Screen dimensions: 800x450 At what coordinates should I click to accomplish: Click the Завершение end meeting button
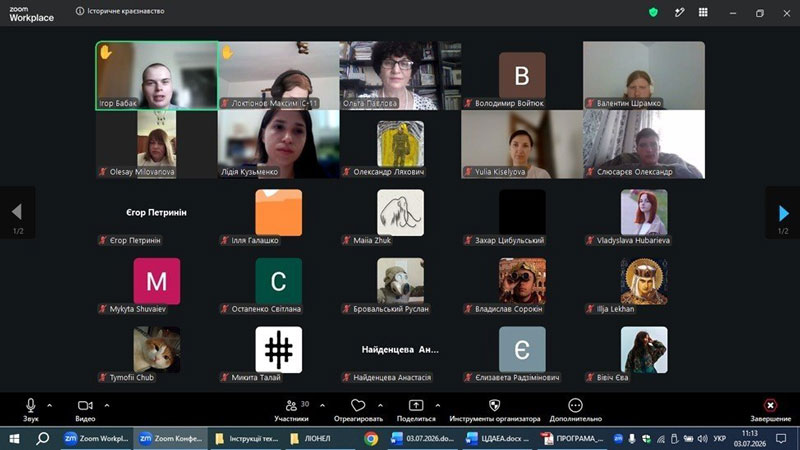770,410
